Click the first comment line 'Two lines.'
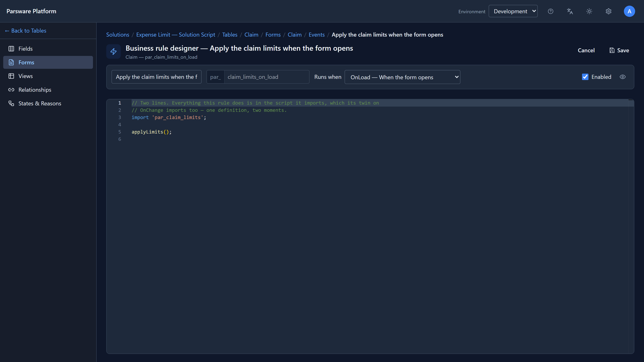 (255, 103)
